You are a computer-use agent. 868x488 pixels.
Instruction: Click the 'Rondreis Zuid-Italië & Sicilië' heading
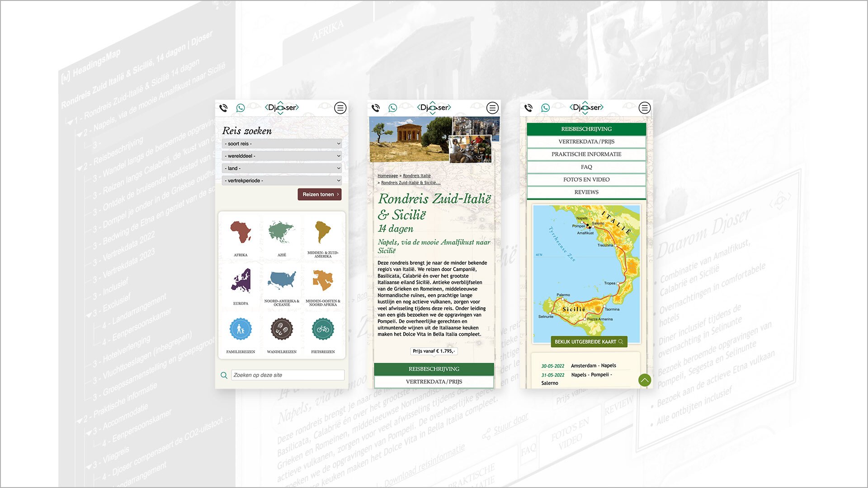tap(434, 206)
